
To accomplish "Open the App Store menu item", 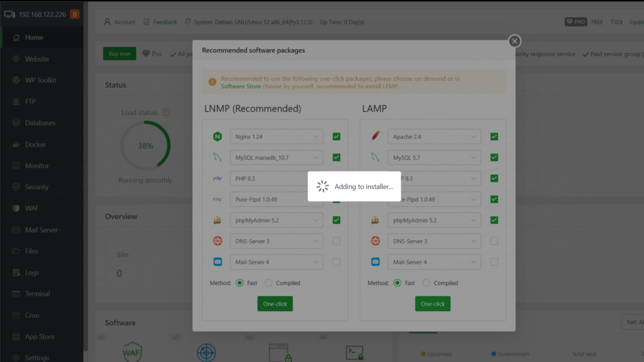I will click(x=39, y=337).
